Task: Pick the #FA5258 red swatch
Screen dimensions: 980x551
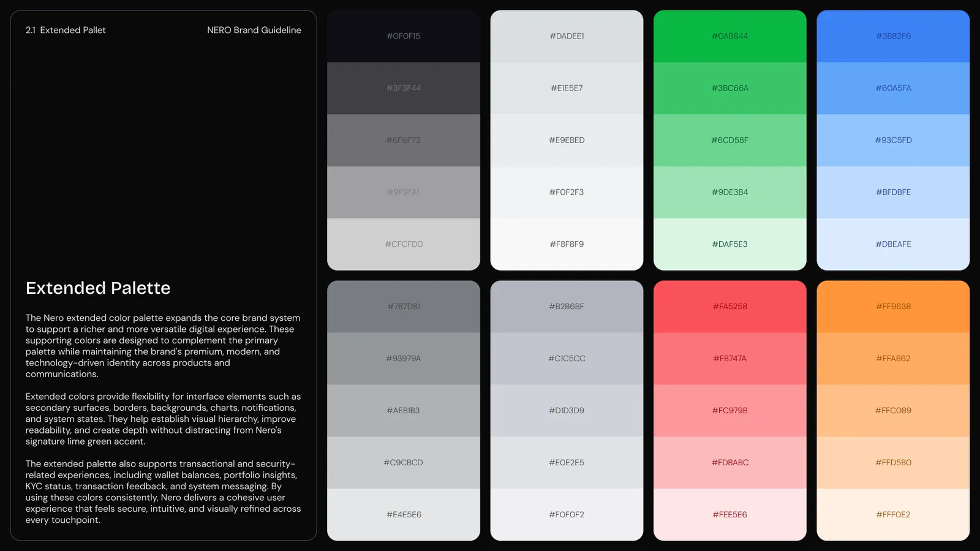Action: [x=730, y=307]
